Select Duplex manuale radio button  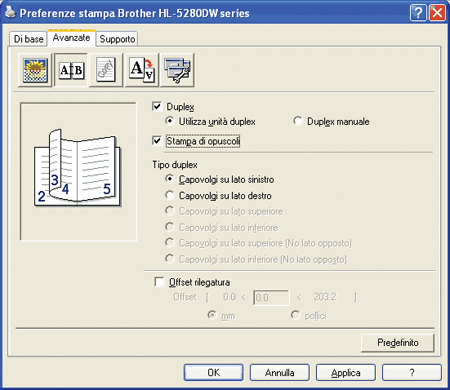(297, 121)
